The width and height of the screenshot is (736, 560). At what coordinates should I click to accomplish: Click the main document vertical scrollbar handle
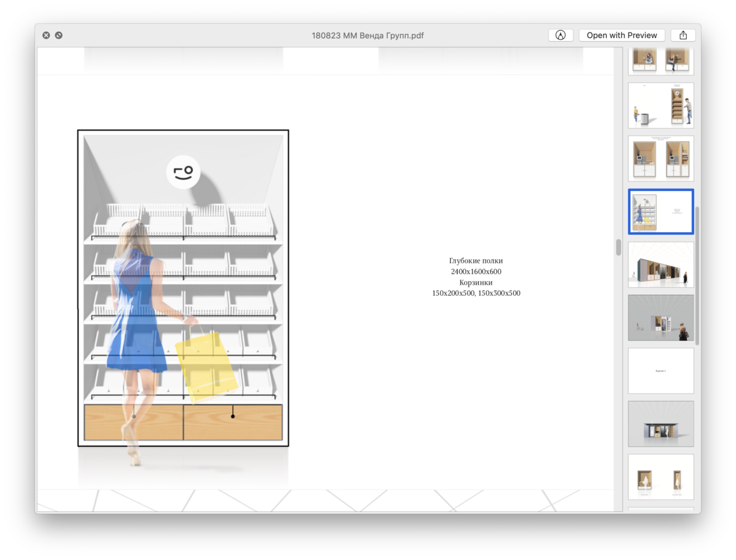click(x=619, y=247)
